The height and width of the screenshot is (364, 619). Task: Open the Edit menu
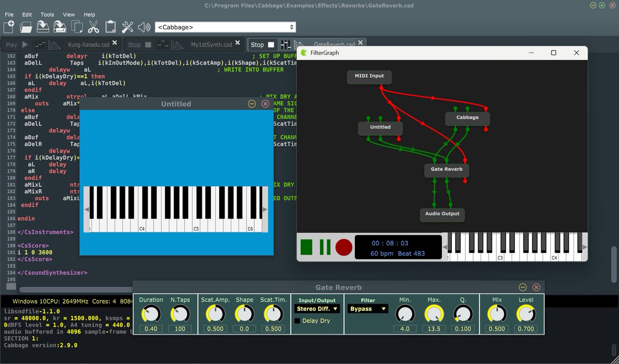[27, 14]
